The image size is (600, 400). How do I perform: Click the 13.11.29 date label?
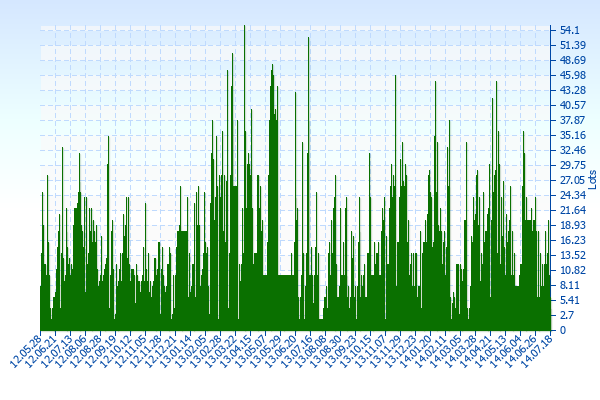pyautogui.click(x=386, y=351)
